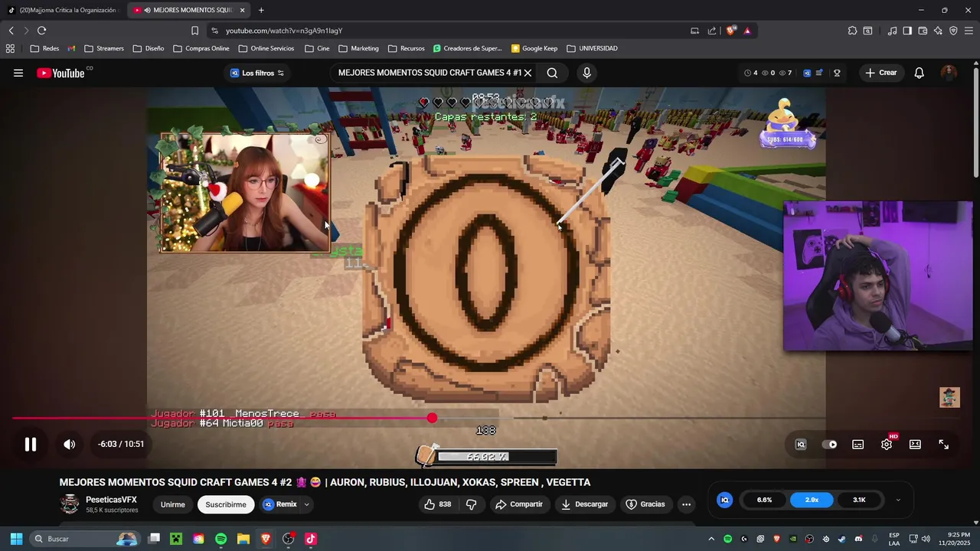The image size is (980, 551).
Task: Open the Recursos bookmarks folder
Action: 406,48
